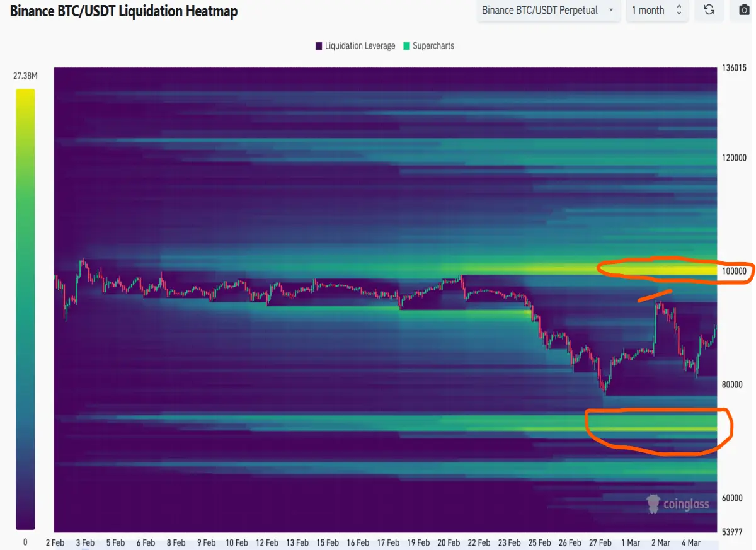Click the 20 Feb date label

(449, 542)
